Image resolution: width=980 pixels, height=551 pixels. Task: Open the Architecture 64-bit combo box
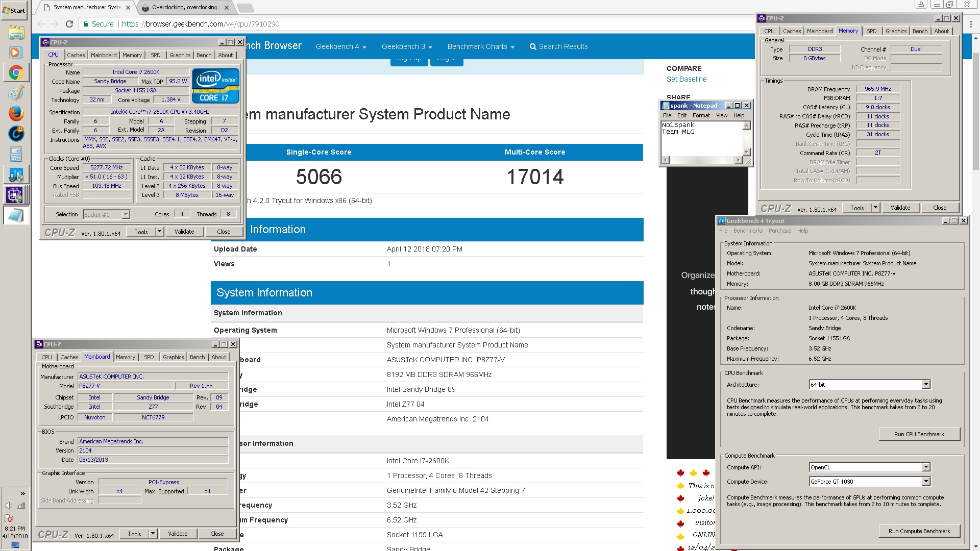tap(870, 385)
